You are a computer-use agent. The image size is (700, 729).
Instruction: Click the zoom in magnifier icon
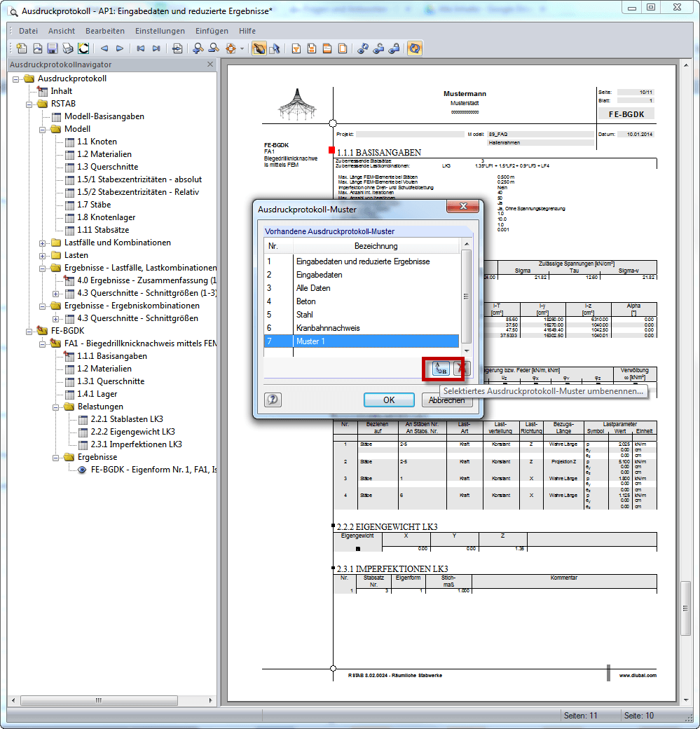click(x=198, y=48)
